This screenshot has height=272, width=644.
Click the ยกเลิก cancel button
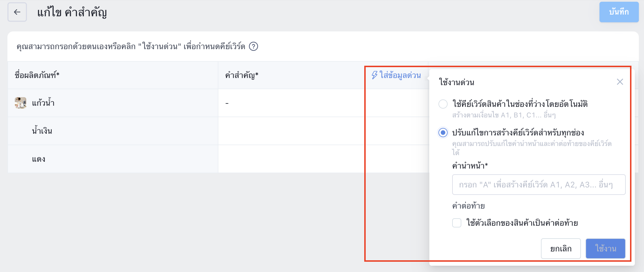click(561, 249)
